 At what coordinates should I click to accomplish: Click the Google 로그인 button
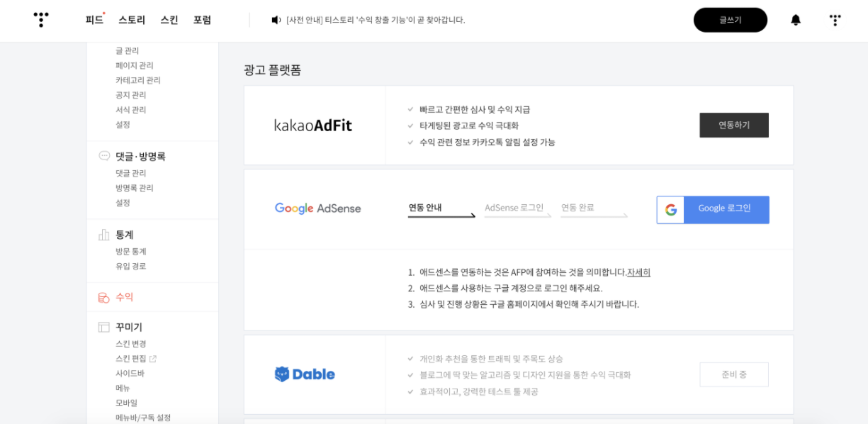pyautogui.click(x=713, y=210)
